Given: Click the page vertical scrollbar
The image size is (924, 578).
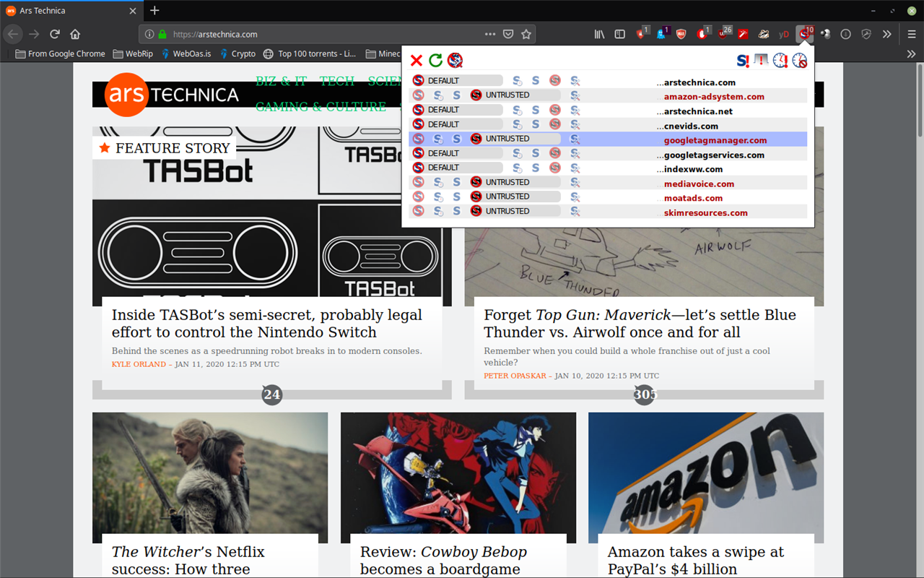Looking at the screenshot, I should [x=919, y=101].
